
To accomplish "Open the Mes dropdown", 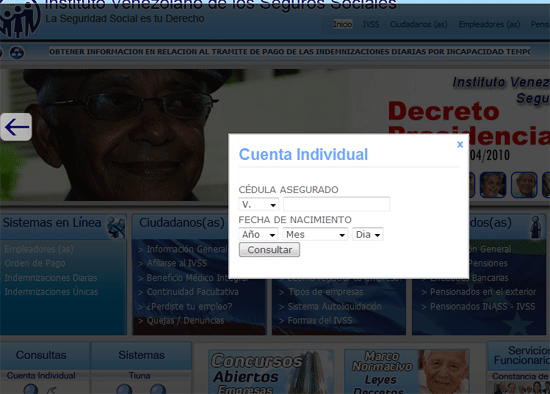I will coord(315,234).
